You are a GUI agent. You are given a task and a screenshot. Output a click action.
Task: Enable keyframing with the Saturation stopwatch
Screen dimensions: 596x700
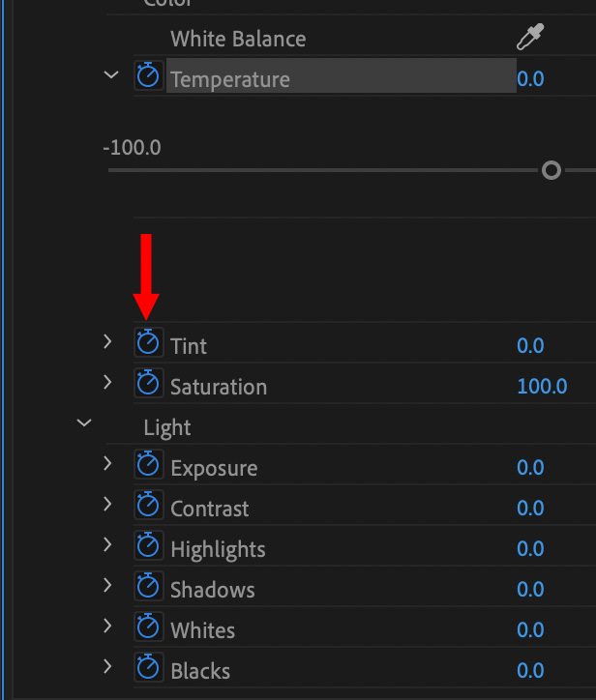[x=148, y=384]
